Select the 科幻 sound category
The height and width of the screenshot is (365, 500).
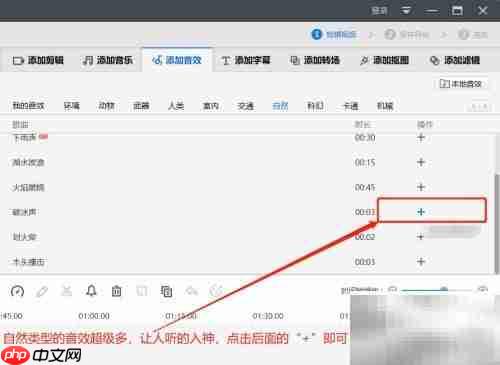[x=315, y=106]
